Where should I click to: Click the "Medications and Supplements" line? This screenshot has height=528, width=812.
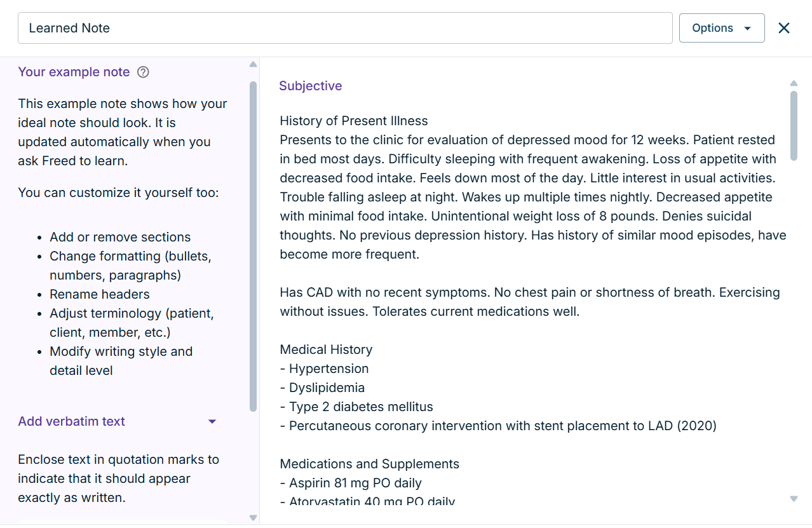click(x=369, y=464)
